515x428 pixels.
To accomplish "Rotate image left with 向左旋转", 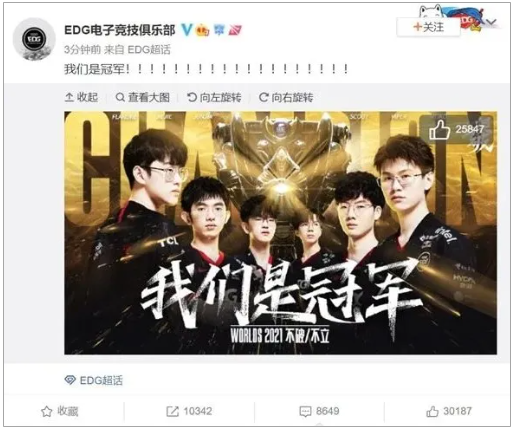I will coord(214,97).
